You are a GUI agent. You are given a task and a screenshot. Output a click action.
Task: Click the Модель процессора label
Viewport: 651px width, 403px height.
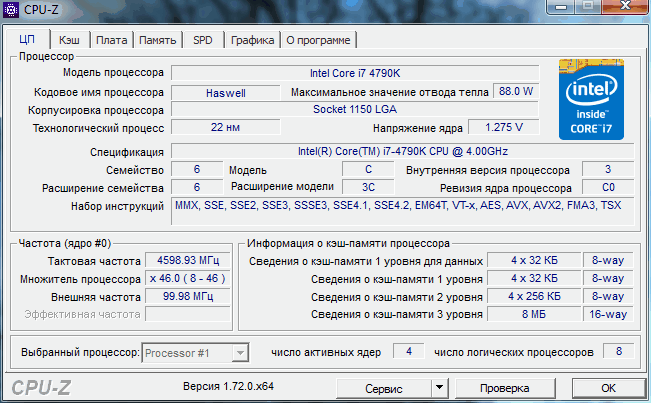[x=113, y=73]
